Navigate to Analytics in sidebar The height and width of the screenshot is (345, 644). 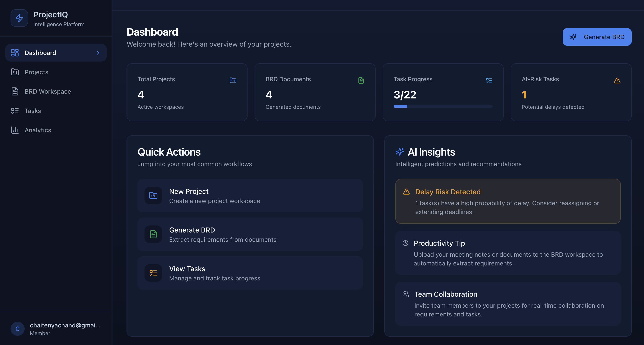point(38,130)
